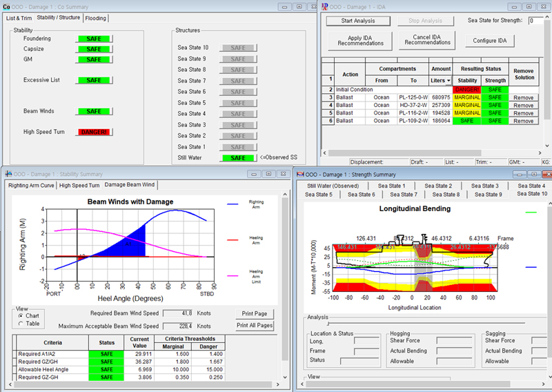
Task: Select the Chart view radio button
Action: 20,315
